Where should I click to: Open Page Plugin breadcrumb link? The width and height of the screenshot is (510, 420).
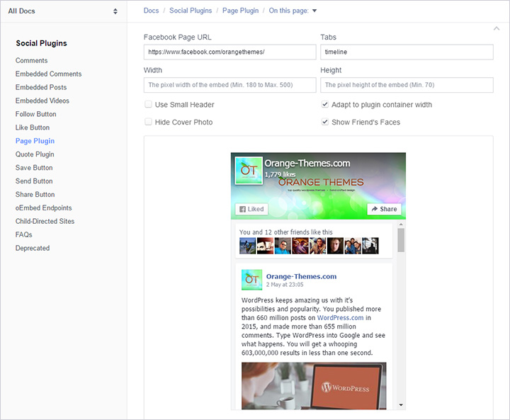tap(240, 11)
